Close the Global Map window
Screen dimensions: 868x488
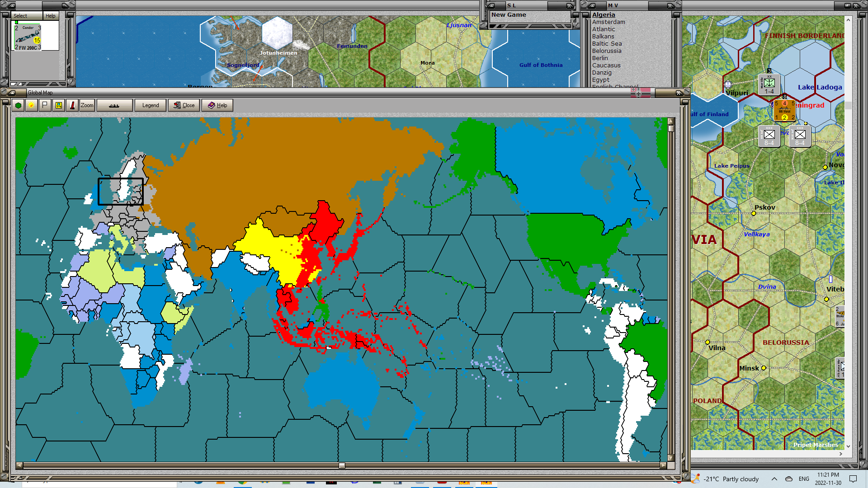[184, 105]
